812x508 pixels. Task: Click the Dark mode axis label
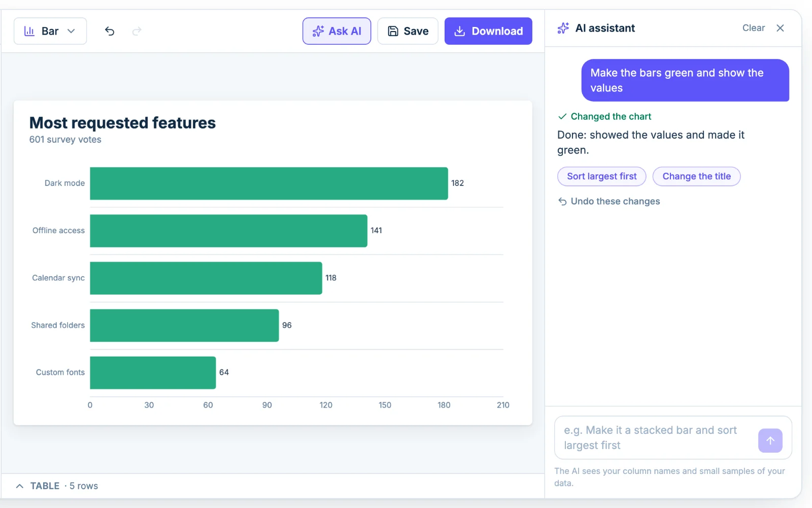[64, 183]
